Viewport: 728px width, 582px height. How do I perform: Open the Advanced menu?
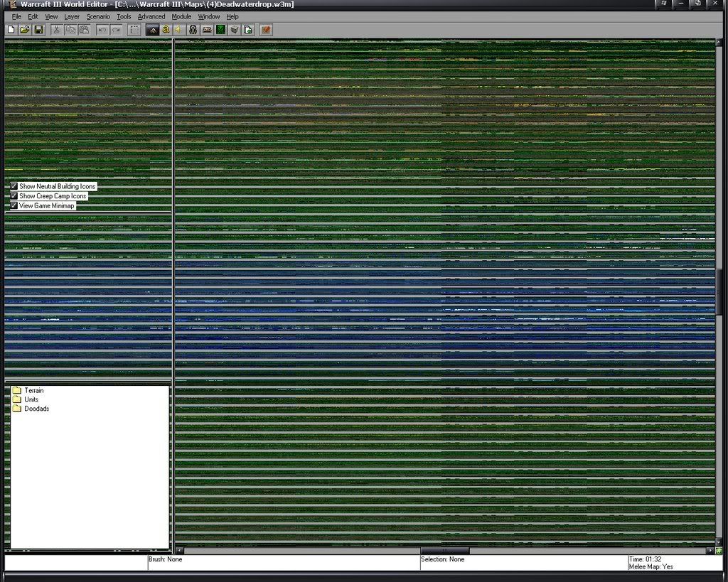point(151,17)
